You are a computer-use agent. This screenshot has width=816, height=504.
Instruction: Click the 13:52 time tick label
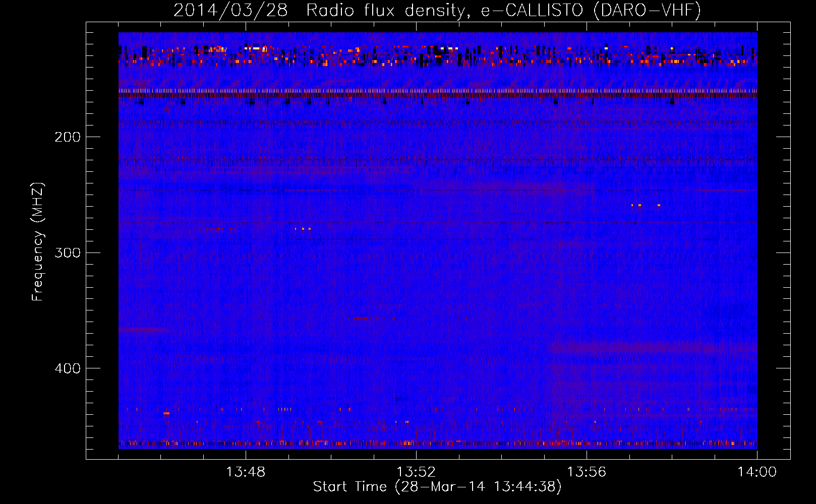pyautogui.click(x=416, y=472)
